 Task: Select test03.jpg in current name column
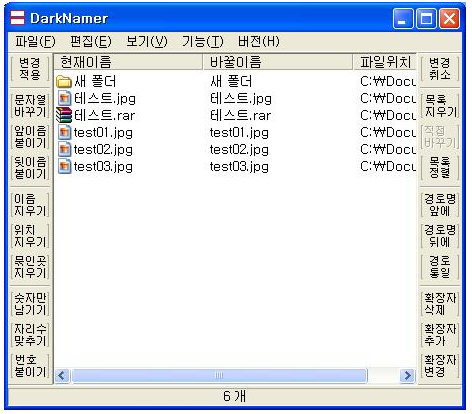click(103, 167)
